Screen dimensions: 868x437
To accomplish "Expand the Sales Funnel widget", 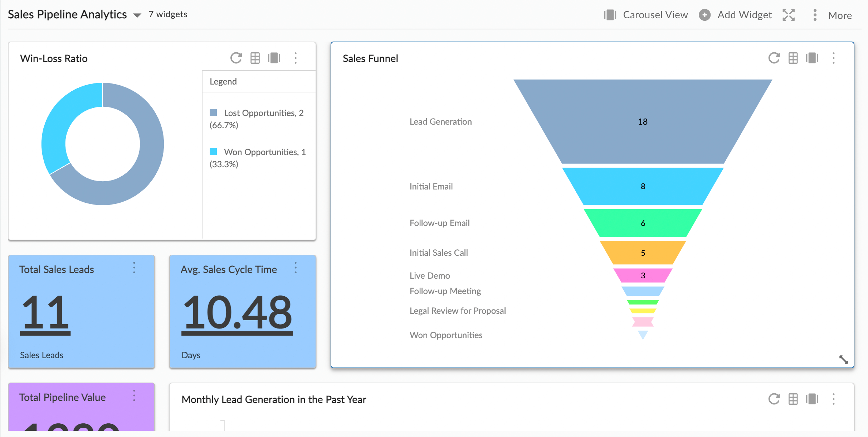I will pos(844,360).
